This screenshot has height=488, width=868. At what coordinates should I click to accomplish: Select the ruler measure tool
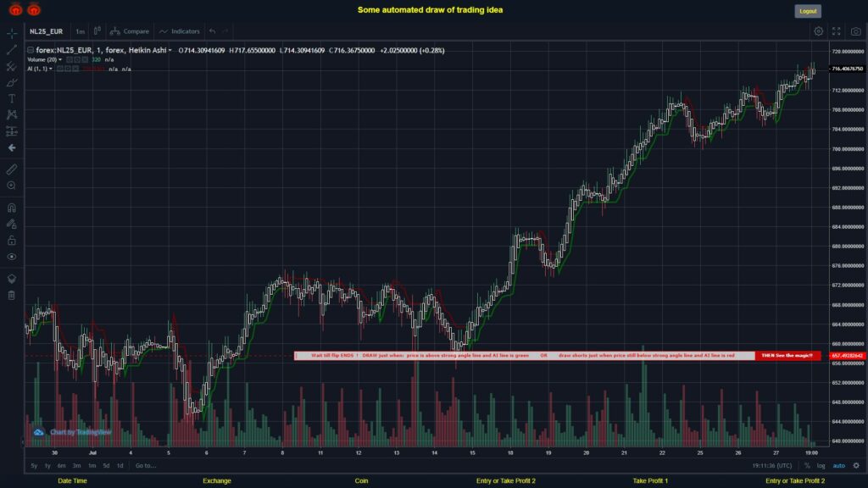(12, 169)
